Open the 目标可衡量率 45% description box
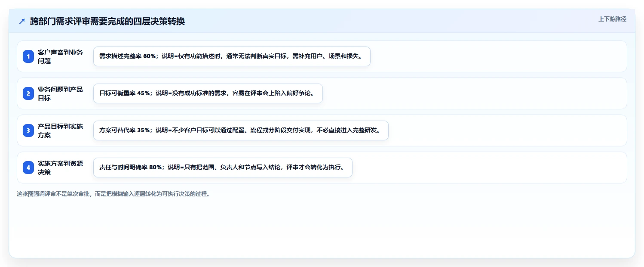 coord(208,93)
